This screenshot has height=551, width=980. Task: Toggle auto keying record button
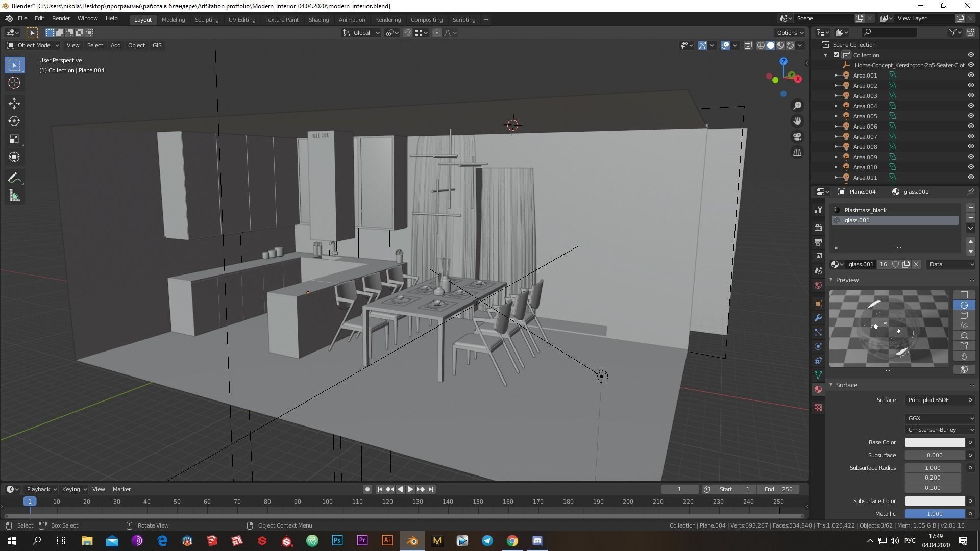367,489
